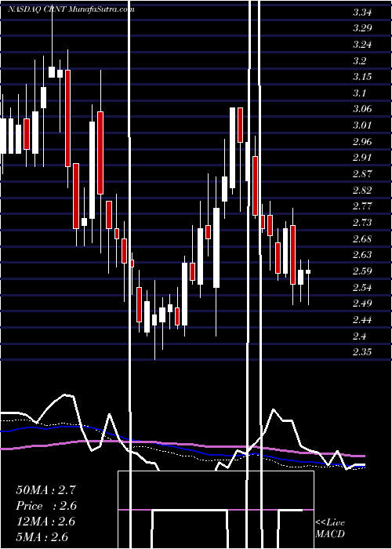Select the tall red candle topping near 3.2
The height and width of the screenshot is (549, 392).
point(68,118)
